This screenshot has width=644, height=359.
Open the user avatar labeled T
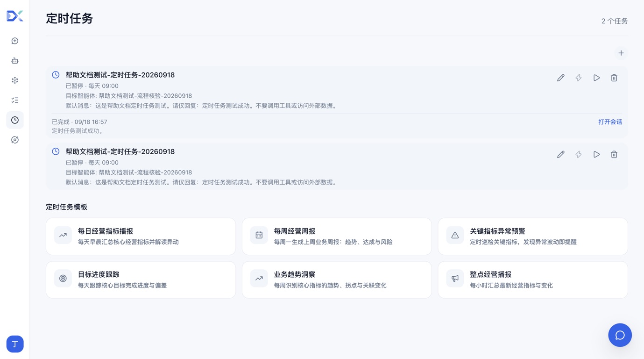coord(15,344)
